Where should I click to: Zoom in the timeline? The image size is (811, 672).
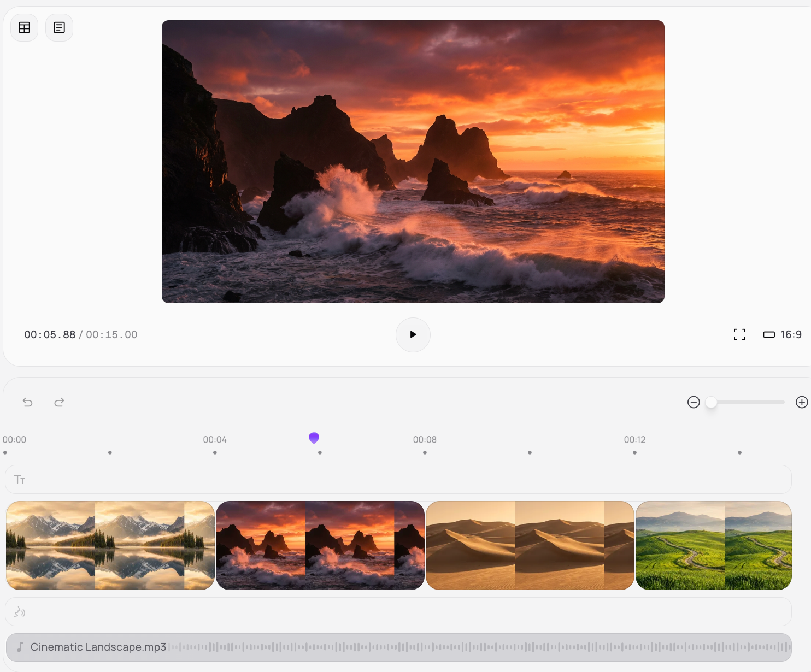point(801,402)
